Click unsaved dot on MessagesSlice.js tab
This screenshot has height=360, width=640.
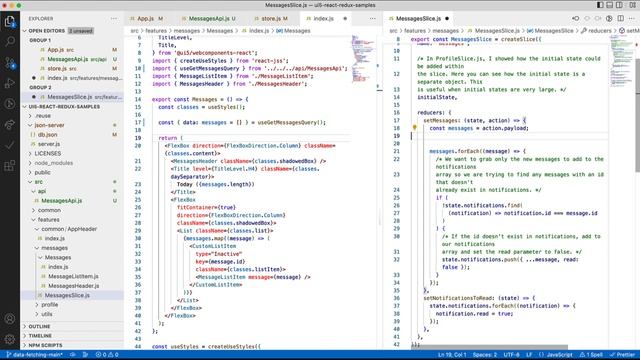click(447, 19)
